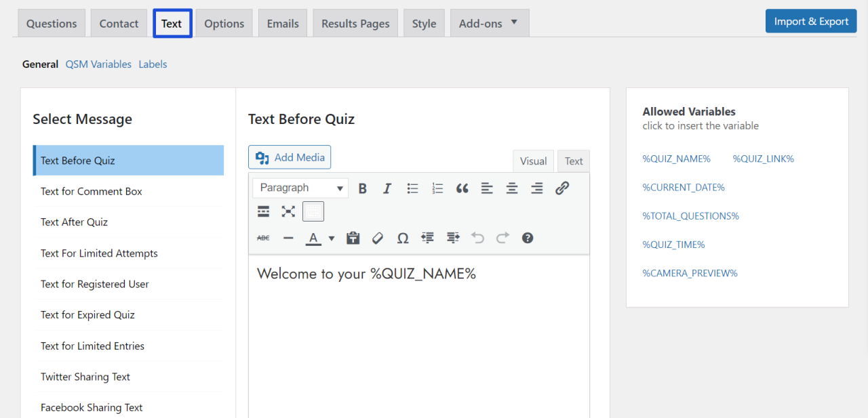Decrease paragraph indent
This screenshot has height=418, width=868.
pos(427,238)
